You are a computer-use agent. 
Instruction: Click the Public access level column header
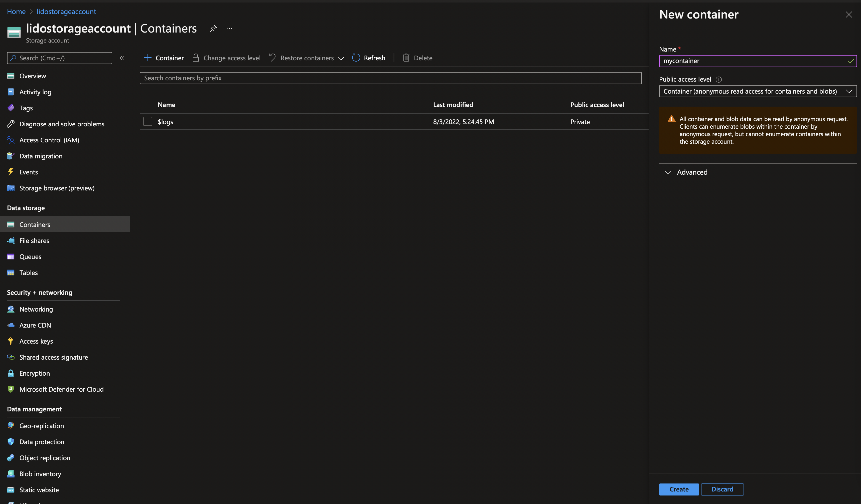pos(597,105)
